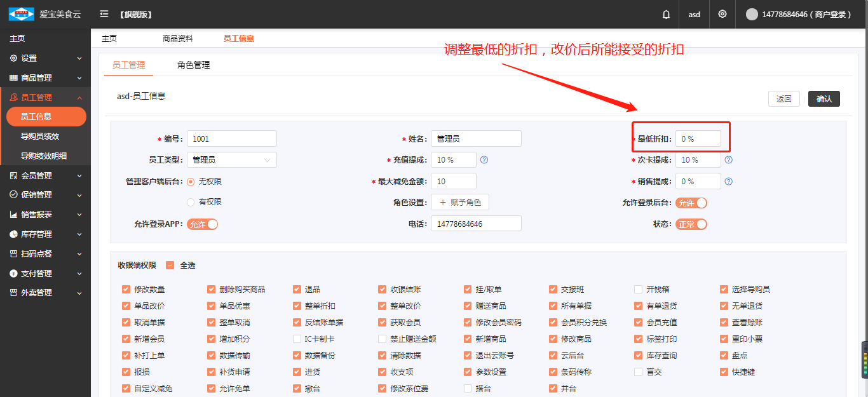Select the 有权限 radio button
This screenshot has width=868, height=397.
coord(191,202)
